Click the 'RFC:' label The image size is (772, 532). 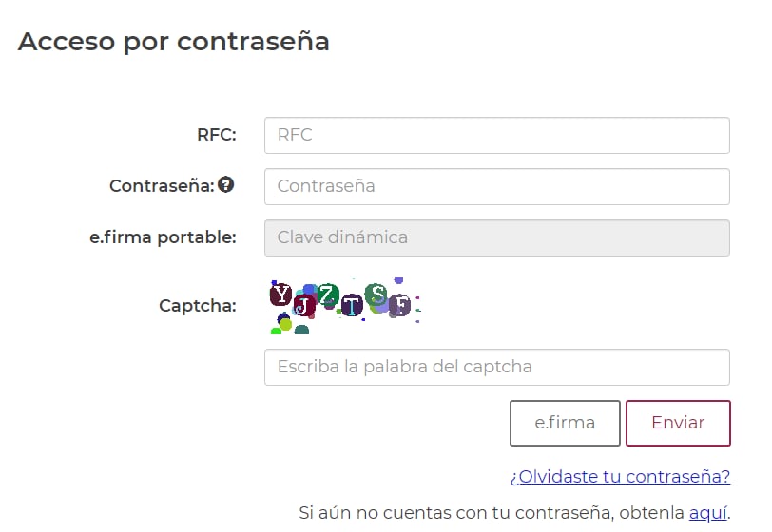point(216,135)
